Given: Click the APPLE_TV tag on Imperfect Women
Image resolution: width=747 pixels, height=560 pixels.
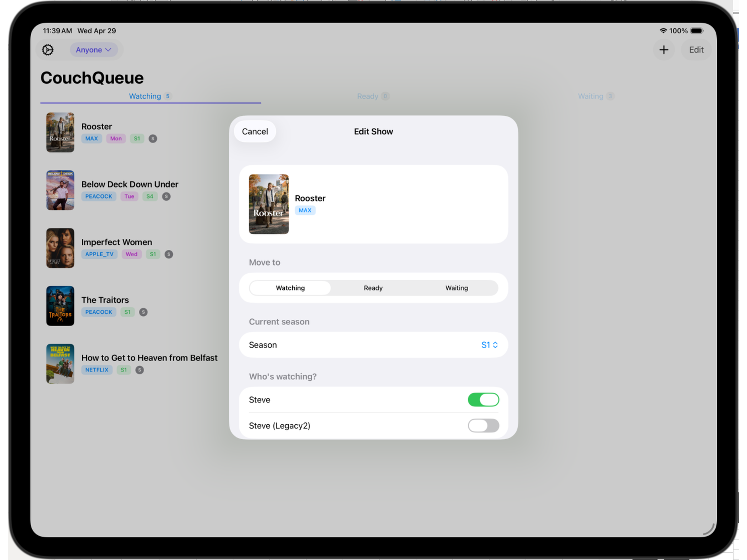Looking at the screenshot, I should [99, 254].
